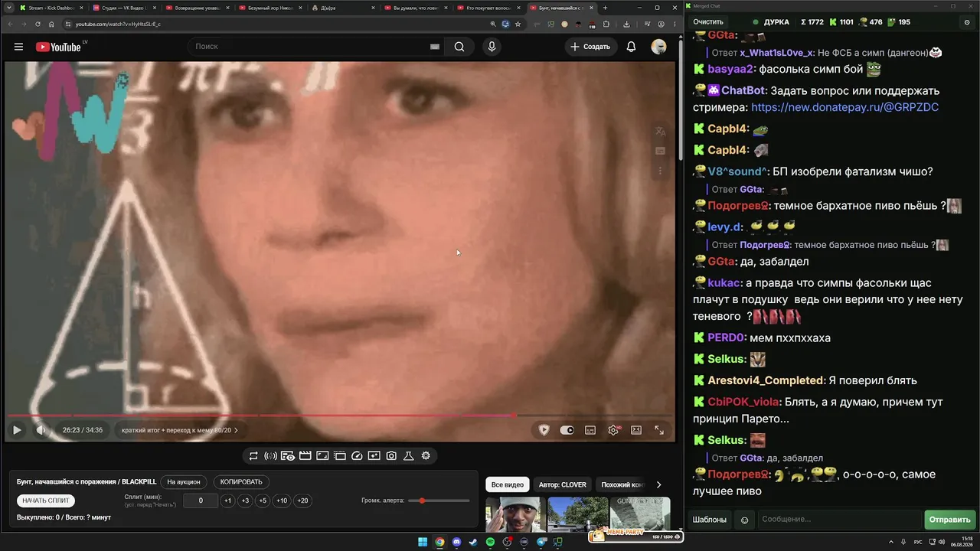The image size is (980, 551).
Task: Click the 'Сообщение...' chat input
Action: click(x=839, y=520)
